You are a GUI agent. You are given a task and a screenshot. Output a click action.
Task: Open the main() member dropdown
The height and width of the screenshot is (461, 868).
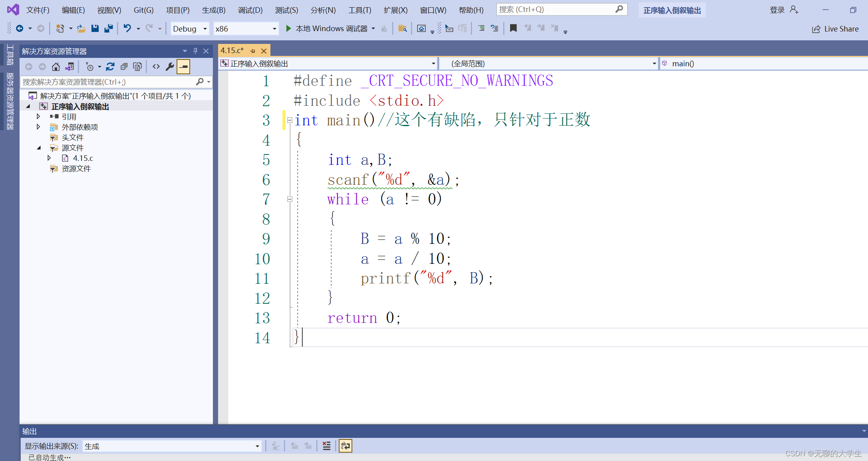(764, 63)
